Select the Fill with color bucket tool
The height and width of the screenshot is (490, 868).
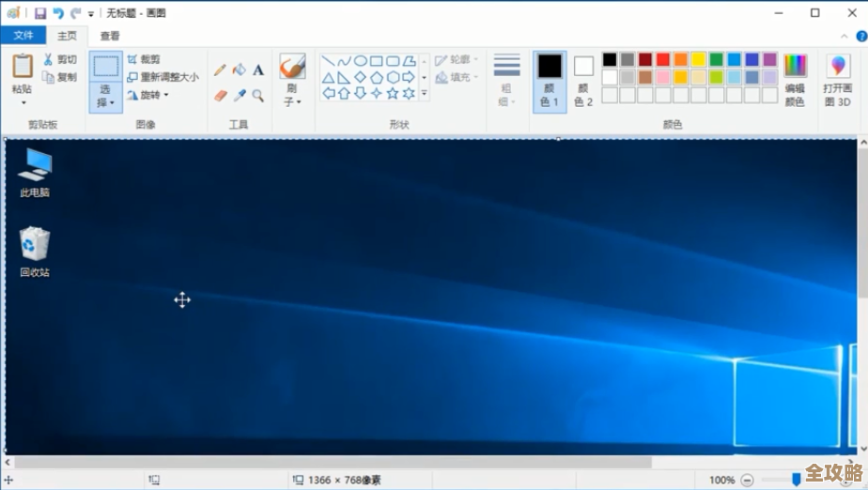239,69
